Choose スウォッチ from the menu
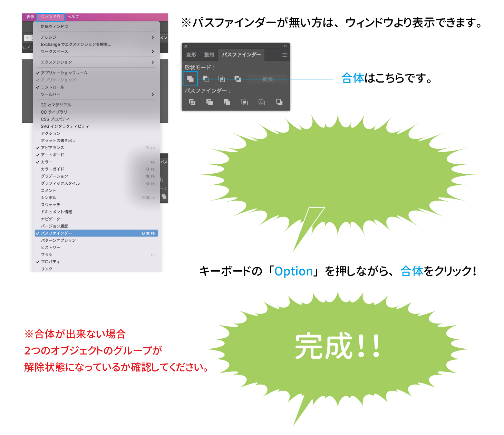The height and width of the screenshot is (435, 504). pyautogui.click(x=96, y=205)
